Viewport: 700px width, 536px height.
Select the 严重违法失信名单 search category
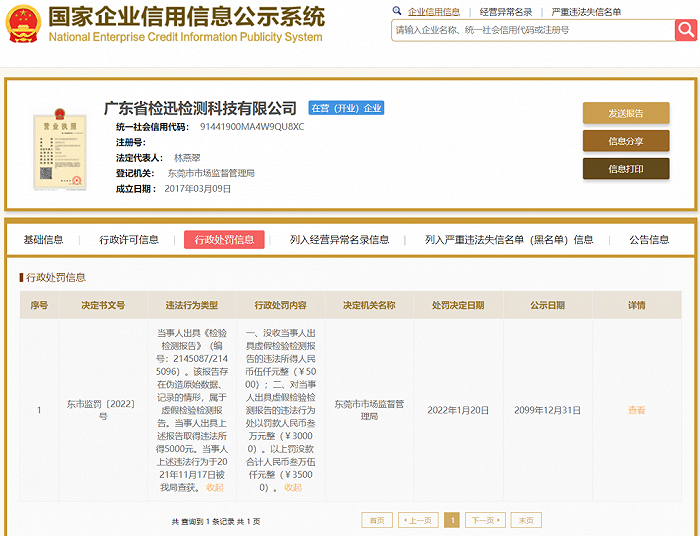point(586,12)
